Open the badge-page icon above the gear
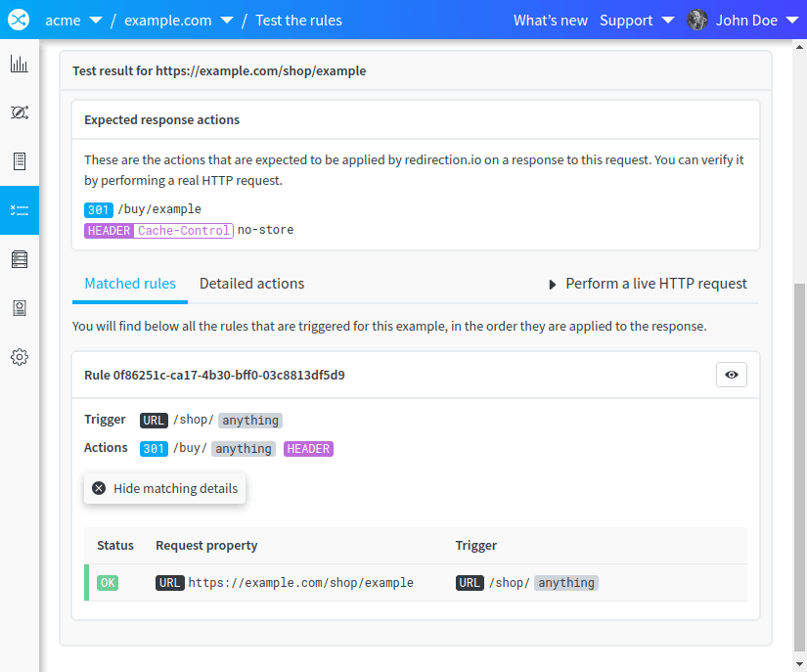807x672 pixels. click(19, 308)
